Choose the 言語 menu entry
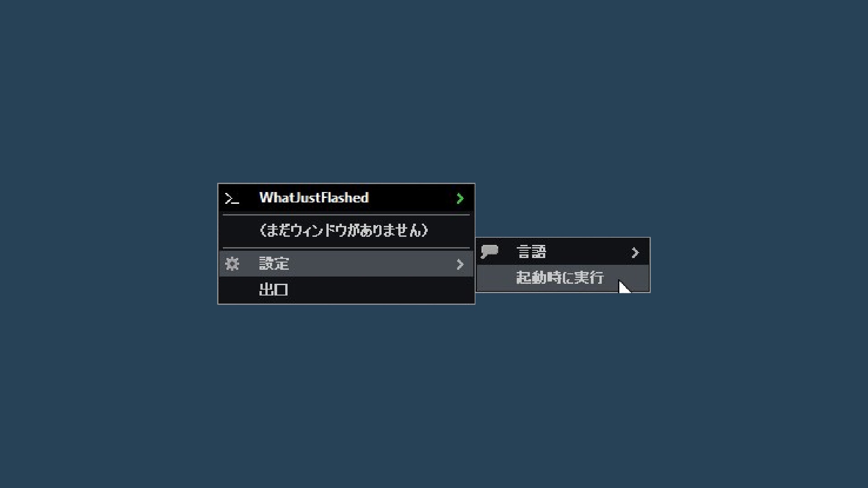 [x=563, y=252]
